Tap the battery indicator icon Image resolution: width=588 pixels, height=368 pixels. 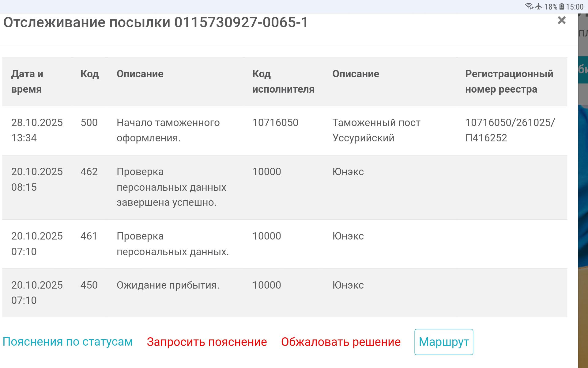pyautogui.click(x=562, y=6)
